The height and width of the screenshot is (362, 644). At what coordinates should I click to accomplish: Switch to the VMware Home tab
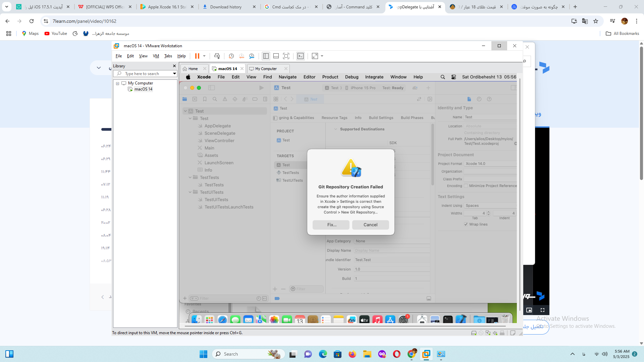[193, 69]
